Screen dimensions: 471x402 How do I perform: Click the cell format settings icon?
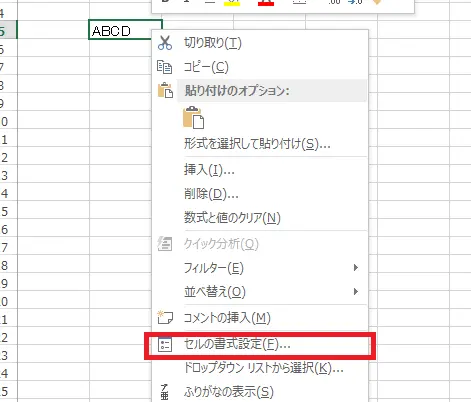click(x=165, y=345)
